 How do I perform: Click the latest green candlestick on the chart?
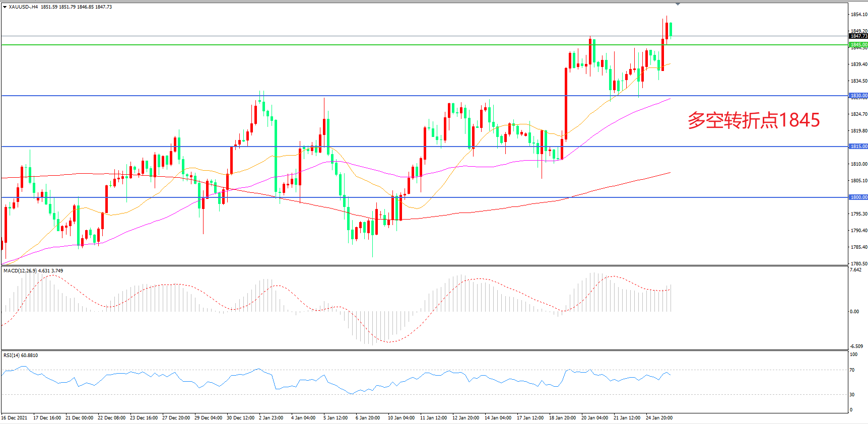pos(671,29)
